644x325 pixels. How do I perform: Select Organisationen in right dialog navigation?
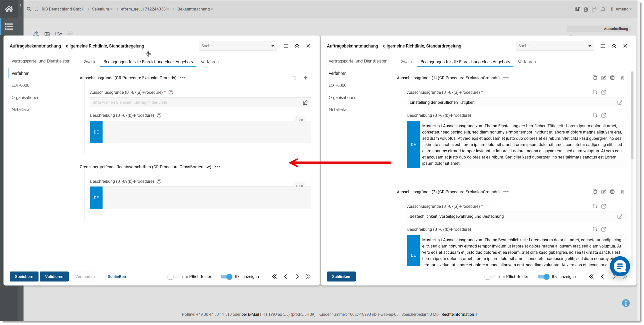tap(343, 97)
